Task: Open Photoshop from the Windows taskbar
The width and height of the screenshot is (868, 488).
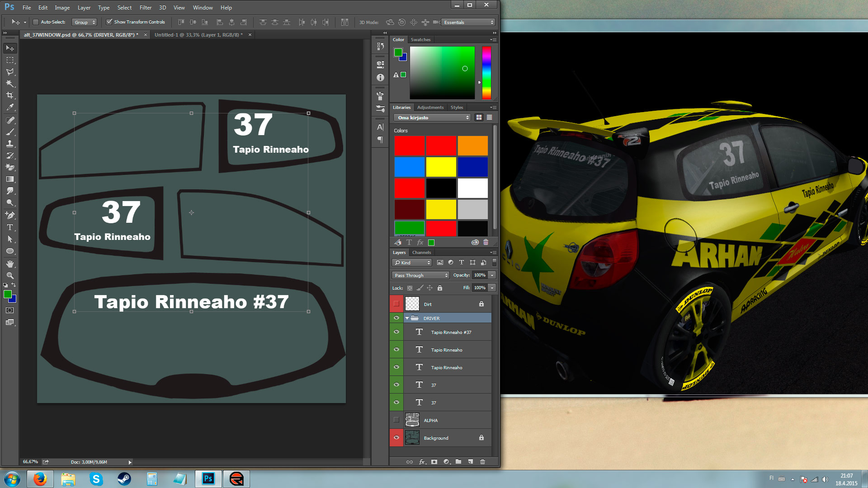Action: click(208, 479)
